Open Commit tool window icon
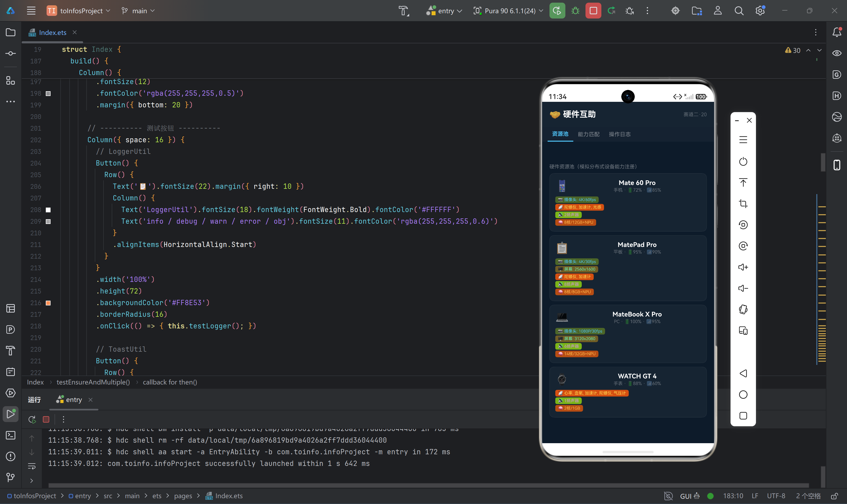Screen dimensions: 847x504 tap(11, 54)
